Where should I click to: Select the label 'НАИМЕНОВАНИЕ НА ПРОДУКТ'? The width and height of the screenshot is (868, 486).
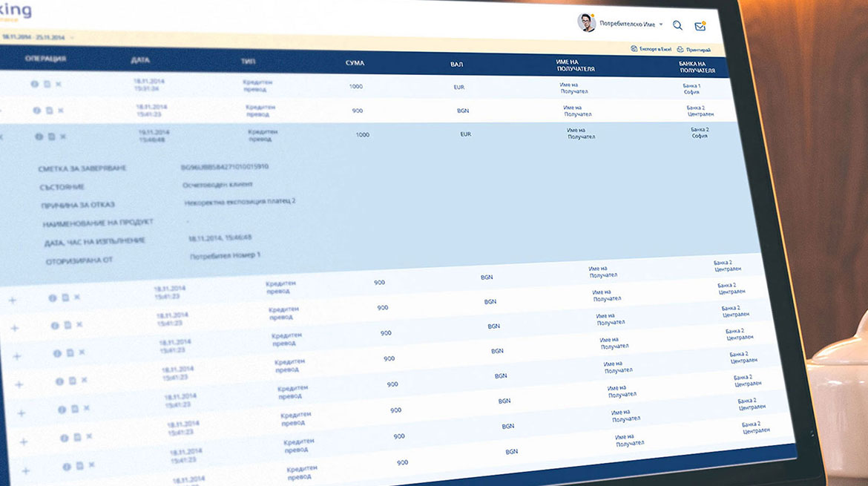98,223
